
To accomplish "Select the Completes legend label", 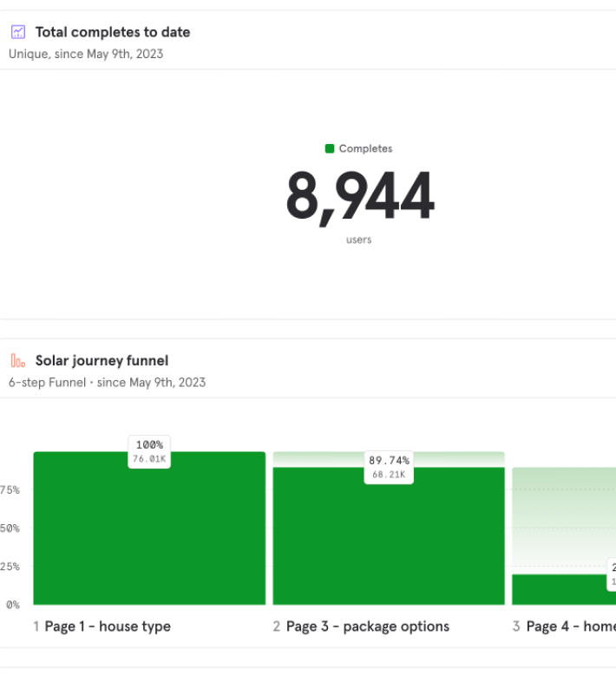I will [365, 148].
